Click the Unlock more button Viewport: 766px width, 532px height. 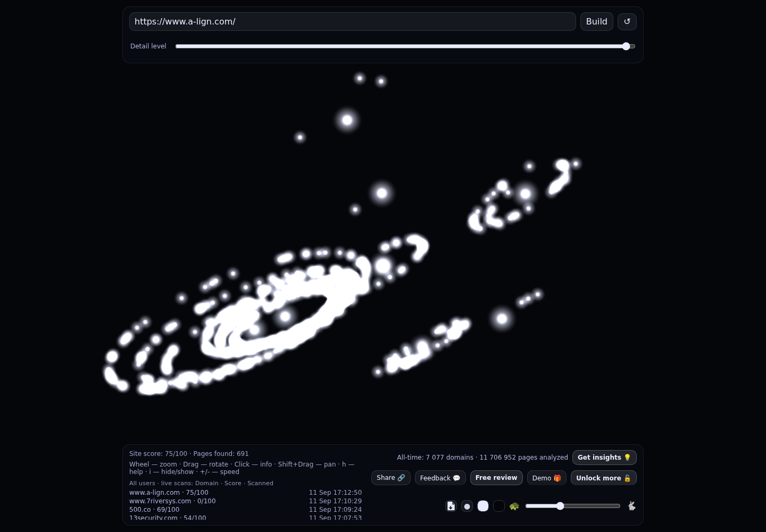(604, 478)
